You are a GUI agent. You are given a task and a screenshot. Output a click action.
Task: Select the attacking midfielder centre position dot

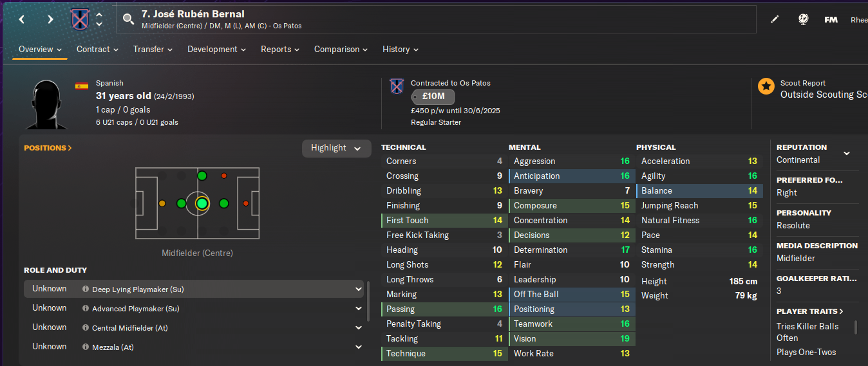click(x=224, y=204)
